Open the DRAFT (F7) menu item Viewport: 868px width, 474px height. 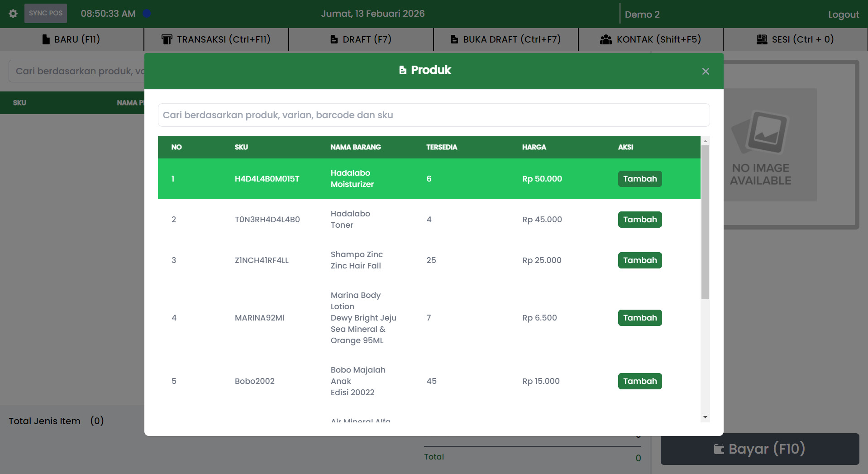point(361,39)
